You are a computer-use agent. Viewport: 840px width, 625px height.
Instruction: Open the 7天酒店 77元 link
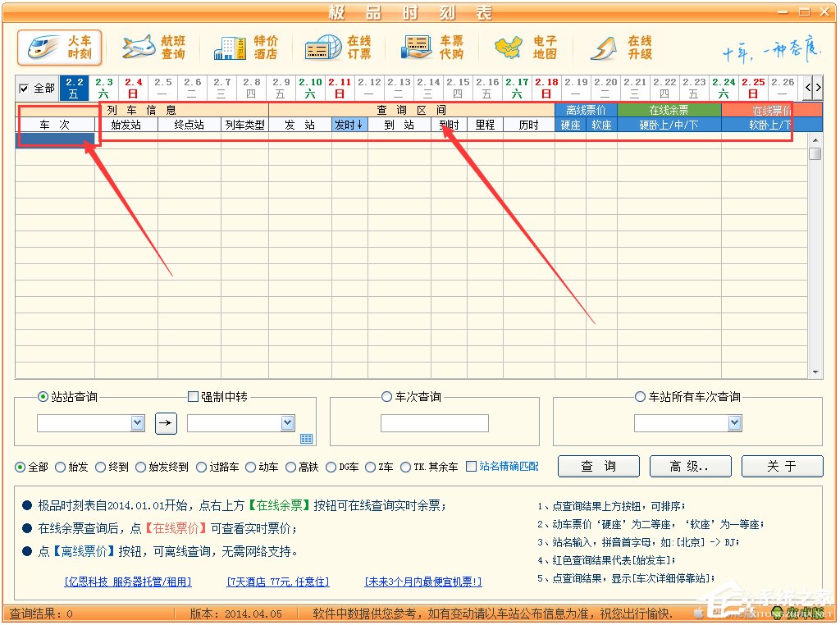point(278,582)
